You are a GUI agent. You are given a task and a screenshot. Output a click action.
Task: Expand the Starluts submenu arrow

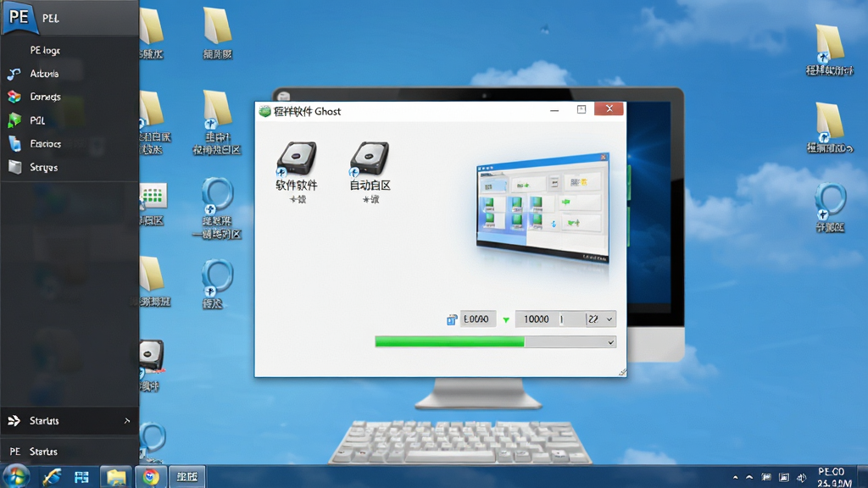(127, 421)
